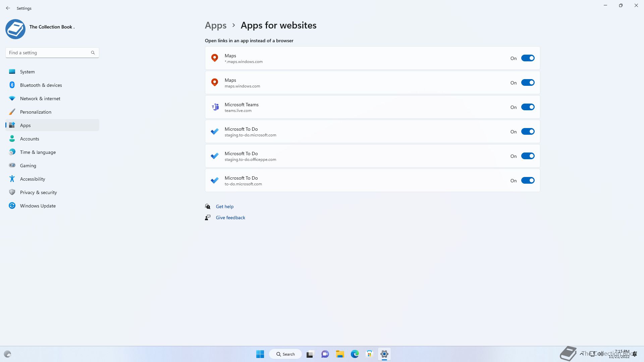Minimize the Settings window
This screenshot has height=362, width=644.
(605, 5)
